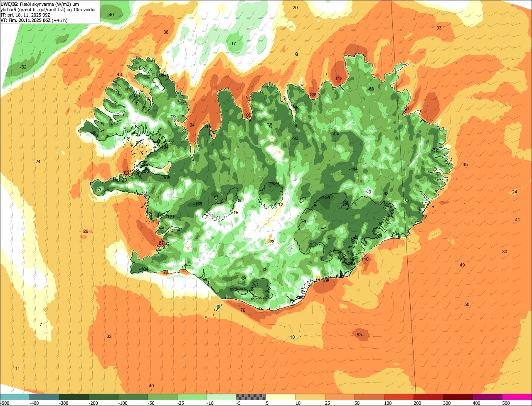Click the title text 'UWC/IG: Flæði skynvarma (W/m2) um'
The height and width of the screenshot is (406, 532).
tap(40, 4)
